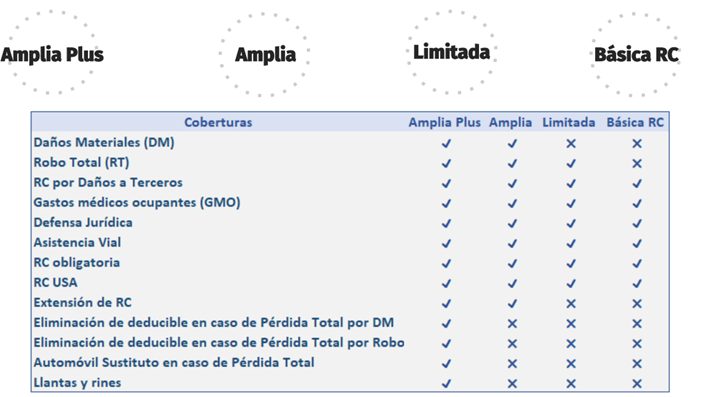Choose the Limitada plan circle
The height and width of the screenshot is (397, 701).
point(451,52)
